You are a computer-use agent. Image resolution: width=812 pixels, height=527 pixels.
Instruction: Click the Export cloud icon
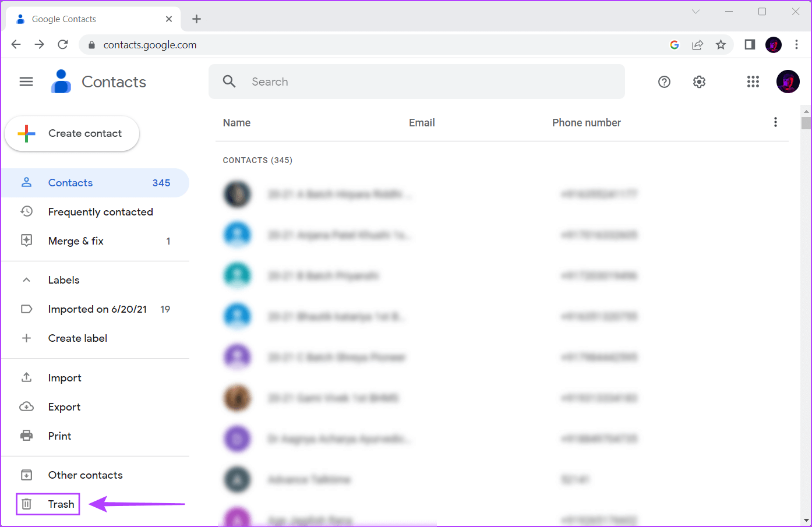pos(26,406)
